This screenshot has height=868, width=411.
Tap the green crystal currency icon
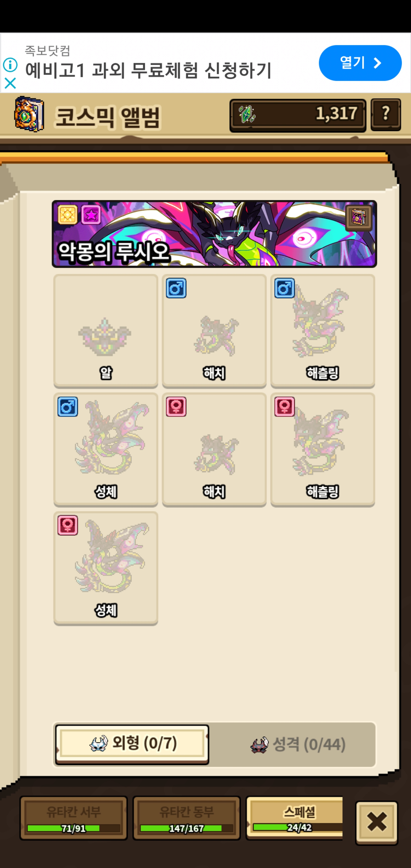(x=247, y=114)
